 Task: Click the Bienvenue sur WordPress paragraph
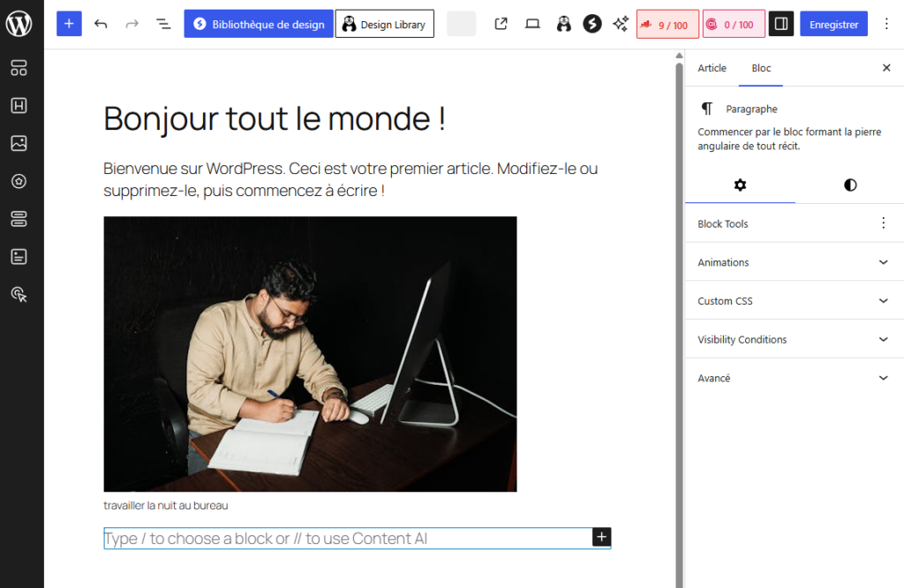click(350, 179)
